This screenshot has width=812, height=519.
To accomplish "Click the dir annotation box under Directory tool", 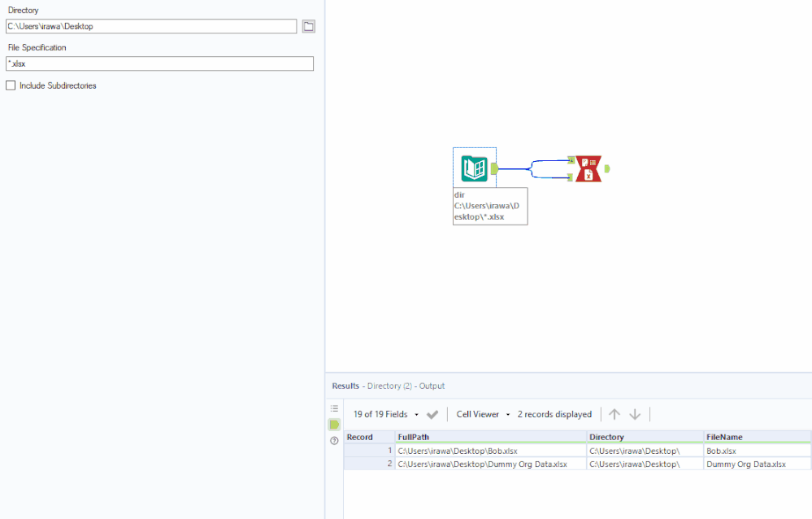I will 490,206.
